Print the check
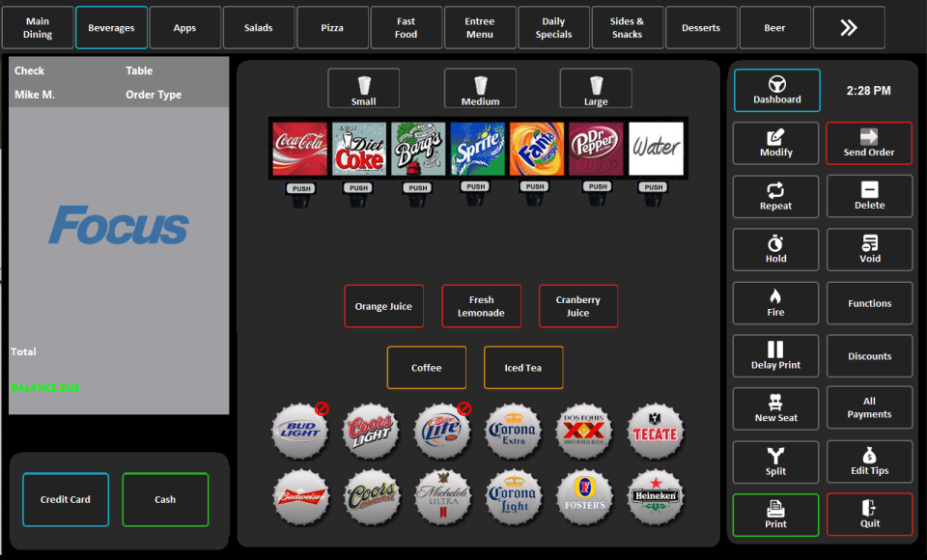Viewport: 927px width, 560px height. point(775,515)
